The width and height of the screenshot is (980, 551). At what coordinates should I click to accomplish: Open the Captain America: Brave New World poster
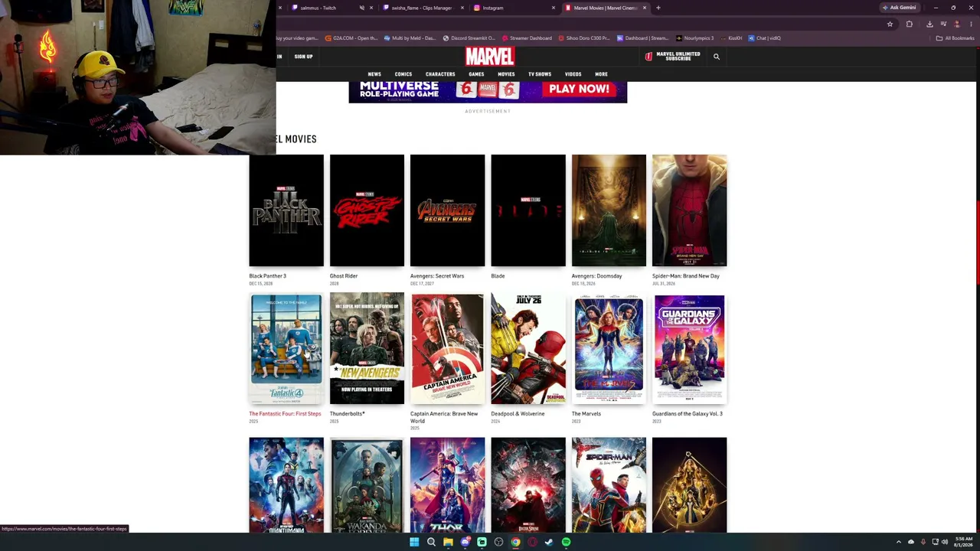coord(447,348)
